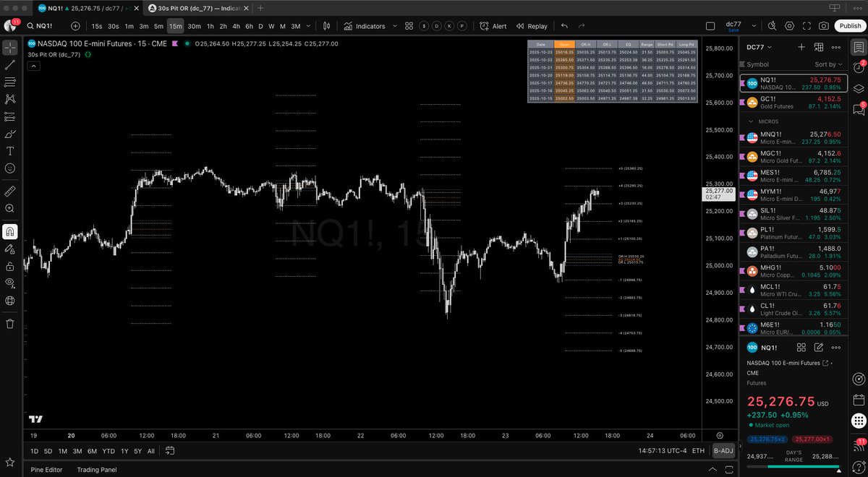Enter fullscreen chart mode

click(x=807, y=26)
